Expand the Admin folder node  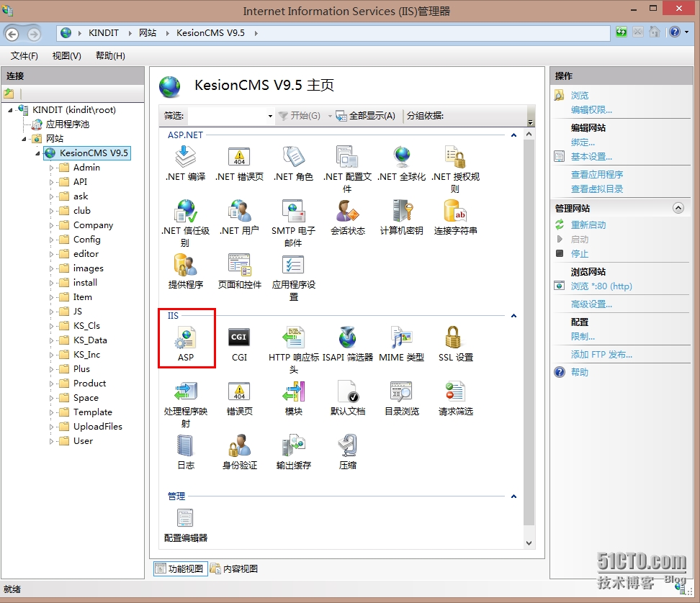click(x=51, y=168)
